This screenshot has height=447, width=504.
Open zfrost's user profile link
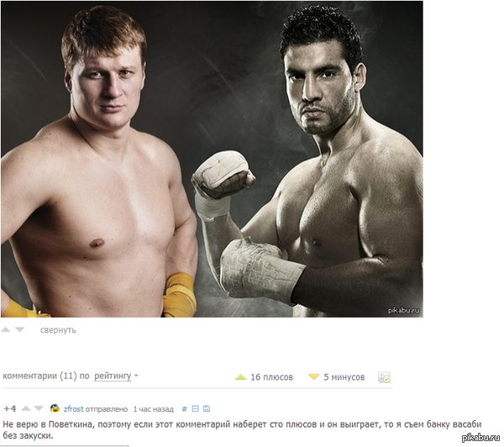click(74, 409)
